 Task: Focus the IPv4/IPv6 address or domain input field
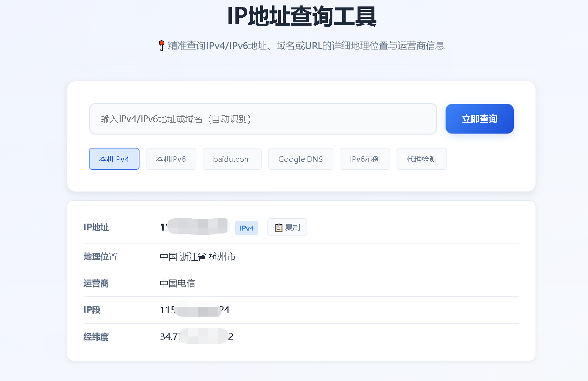coord(263,119)
